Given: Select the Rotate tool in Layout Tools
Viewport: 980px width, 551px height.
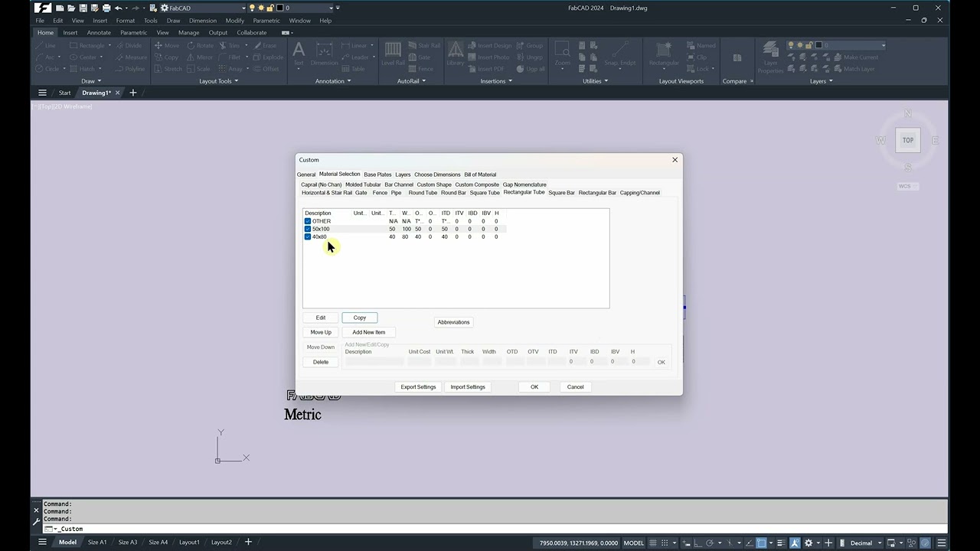Looking at the screenshot, I should pyautogui.click(x=201, y=46).
